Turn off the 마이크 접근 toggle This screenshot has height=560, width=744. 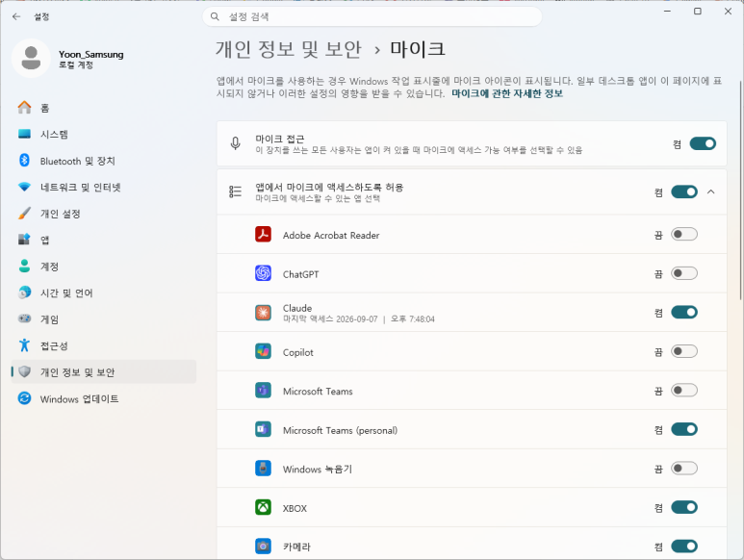[x=703, y=143]
